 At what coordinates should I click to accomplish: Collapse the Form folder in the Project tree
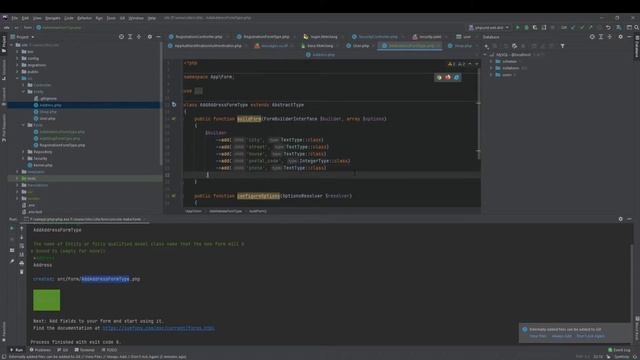click(24, 125)
